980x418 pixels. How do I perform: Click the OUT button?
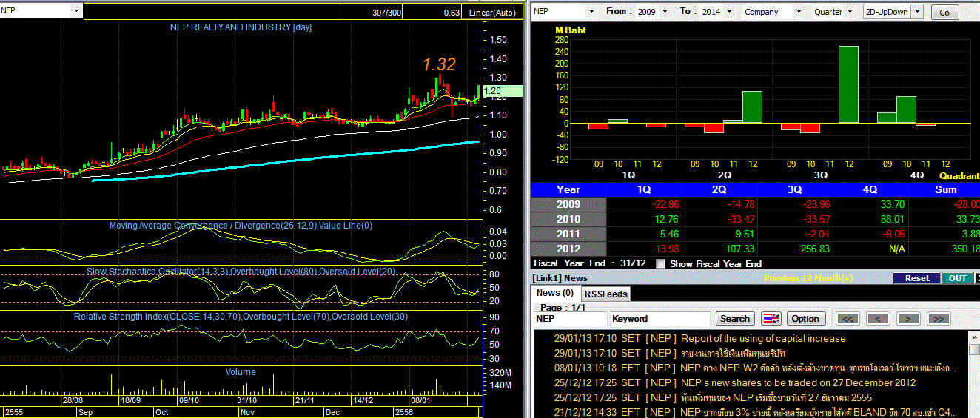957,278
